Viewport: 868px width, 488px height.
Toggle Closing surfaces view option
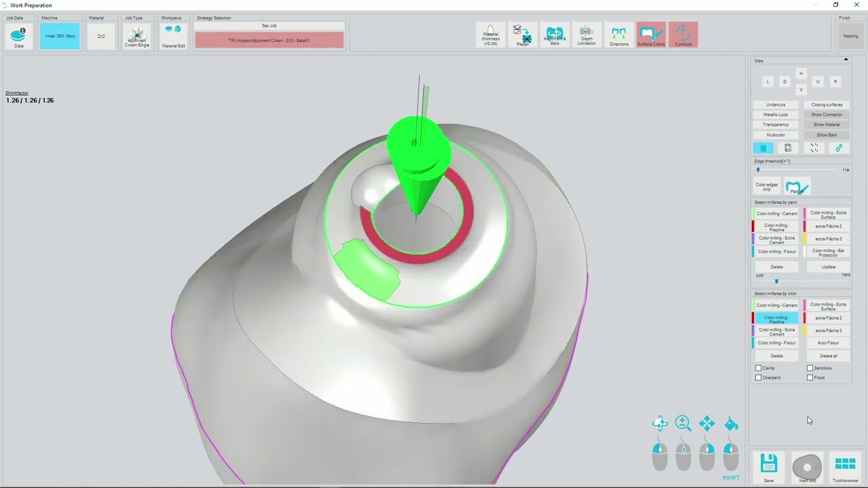point(827,104)
